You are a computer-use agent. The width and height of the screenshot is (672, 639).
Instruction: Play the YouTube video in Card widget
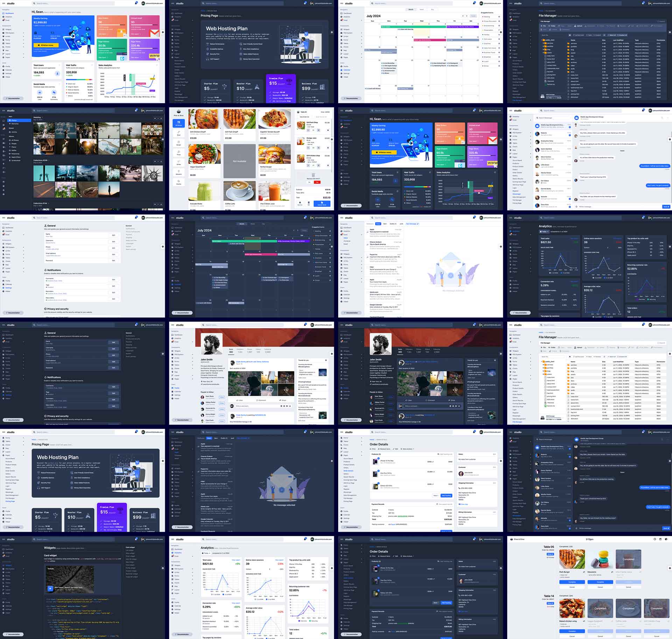(x=50, y=588)
